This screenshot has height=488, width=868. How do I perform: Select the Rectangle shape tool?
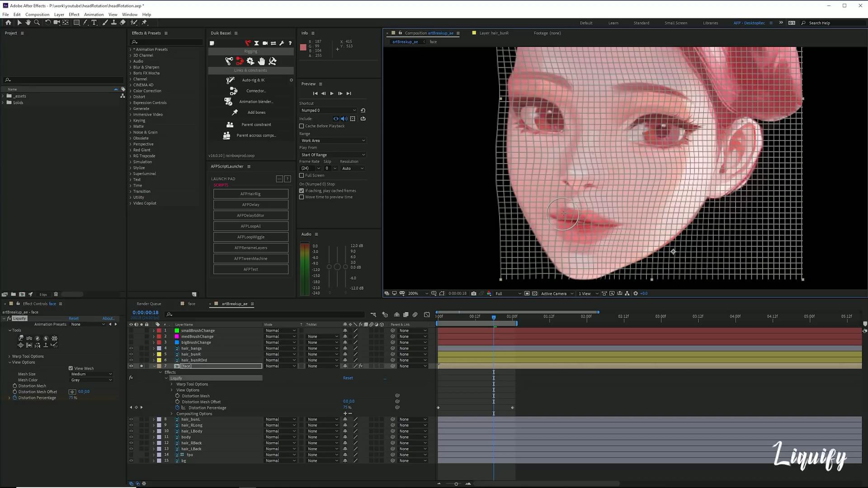tap(76, 23)
